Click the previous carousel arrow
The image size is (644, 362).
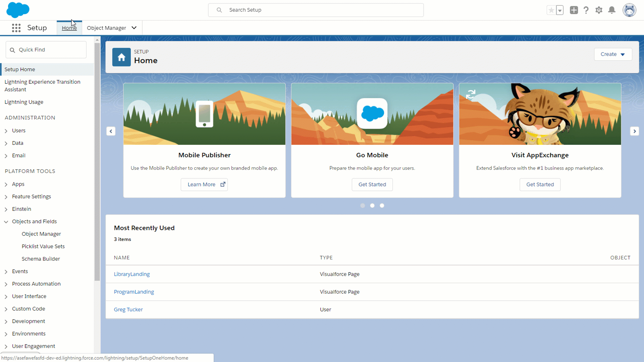point(111,131)
